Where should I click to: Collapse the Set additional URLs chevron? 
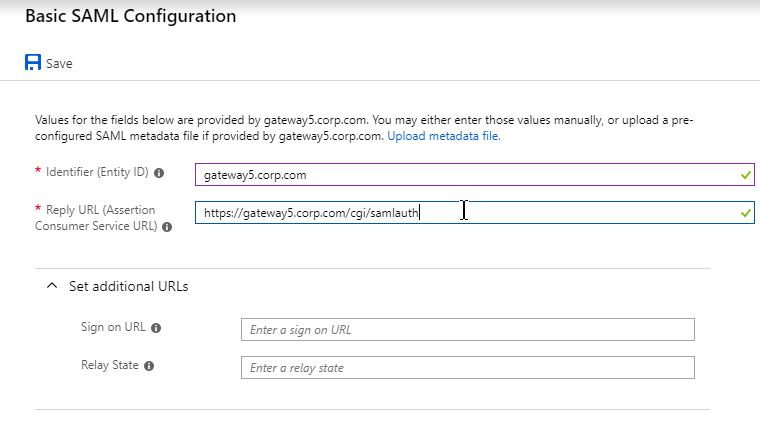(x=52, y=286)
